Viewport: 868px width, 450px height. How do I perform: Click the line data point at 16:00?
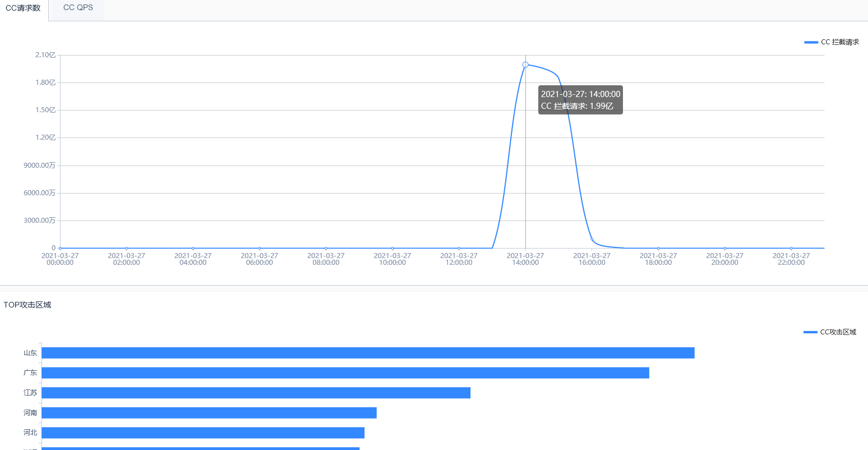click(592, 240)
